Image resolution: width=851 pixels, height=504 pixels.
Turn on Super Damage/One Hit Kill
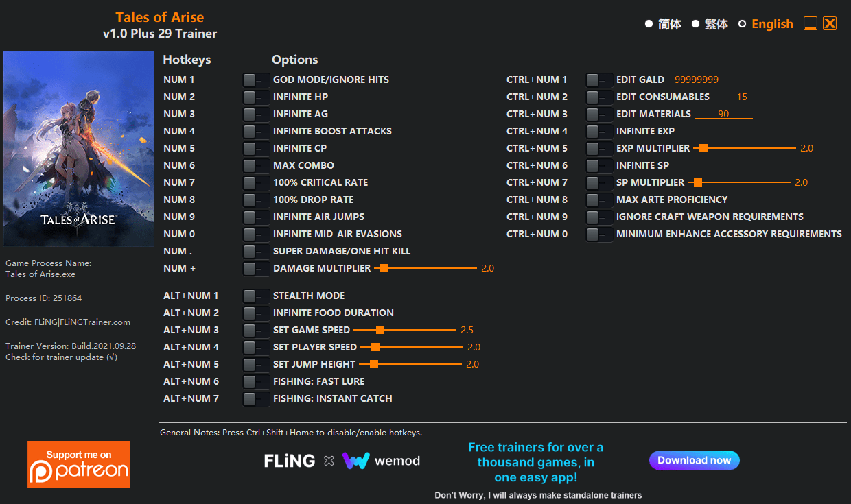pyautogui.click(x=255, y=252)
